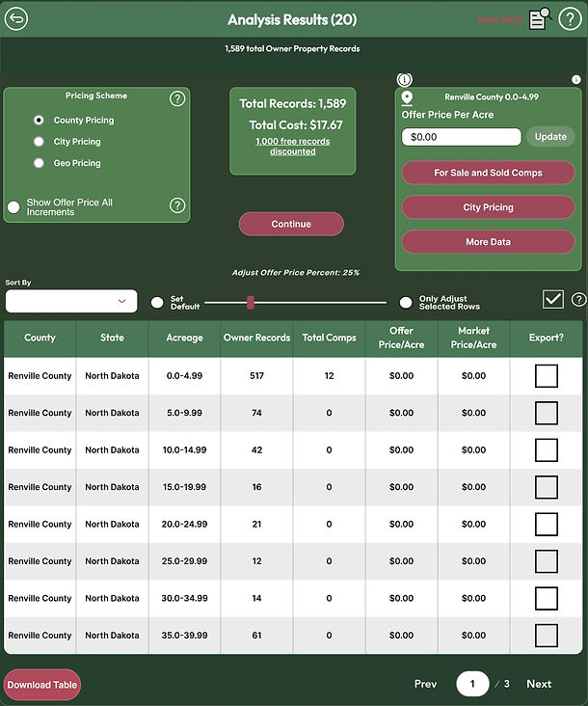Open the Sort By dropdown

point(71,301)
